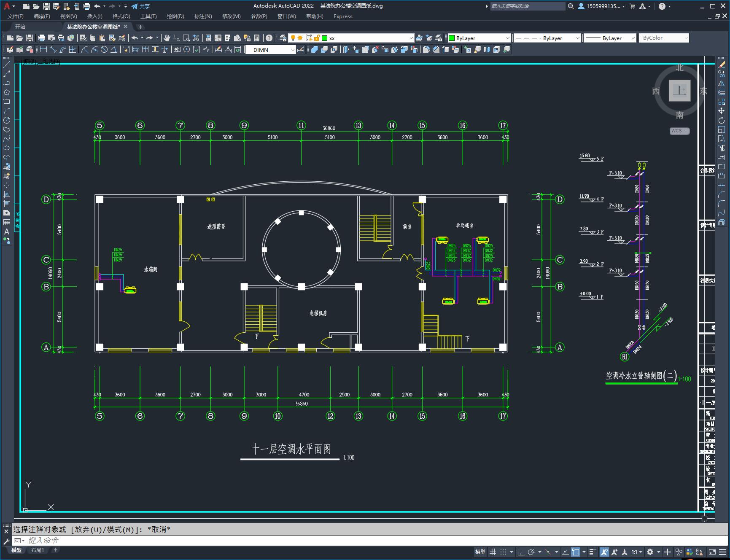The image size is (730, 560).
Task: Select the Revision Cloud tool
Action: [x=7, y=129]
